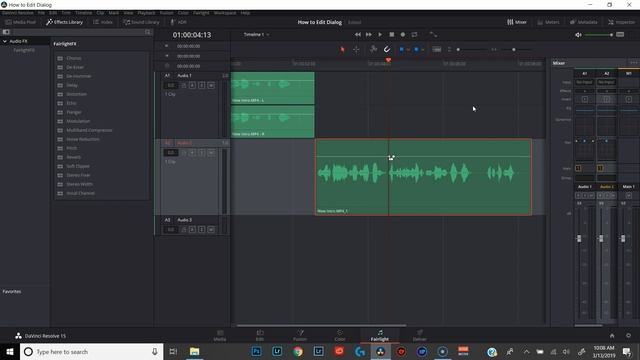The width and height of the screenshot is (640, 360).
Task: Select the Audio 2 track header
Action: (x=192, y=177)
